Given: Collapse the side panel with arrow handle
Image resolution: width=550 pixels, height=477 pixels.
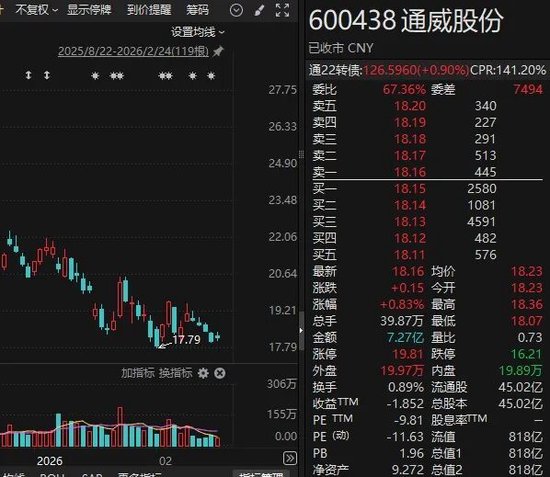Looking at the screenshot, I should tap(301, 330).
